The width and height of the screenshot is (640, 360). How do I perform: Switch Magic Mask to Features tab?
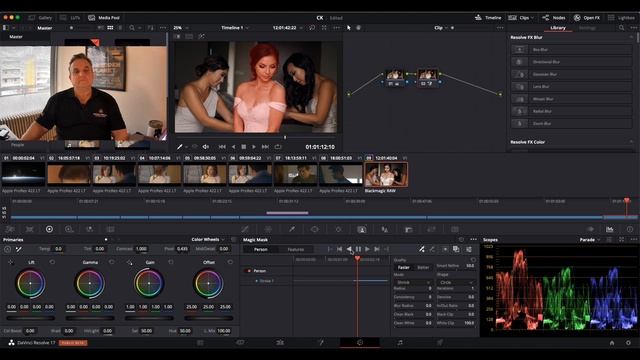click(x=296, y=249)
